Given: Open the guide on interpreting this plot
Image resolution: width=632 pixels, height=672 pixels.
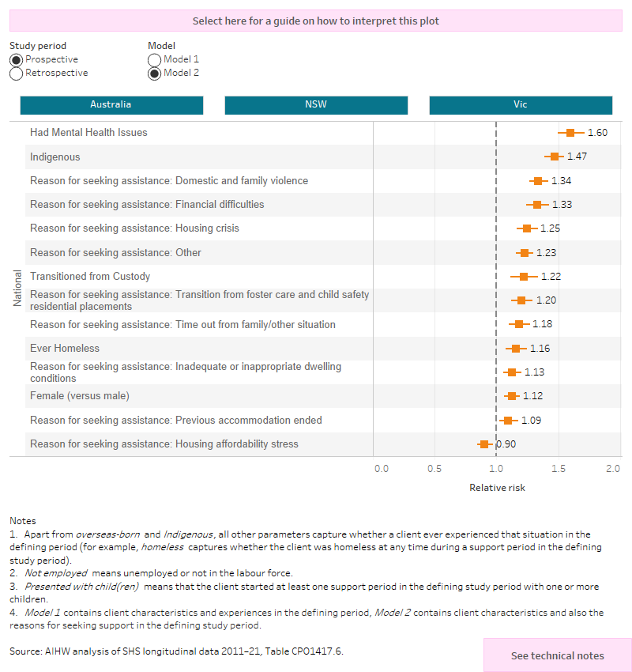Looking at the screenshot, I should coord(316,20).
